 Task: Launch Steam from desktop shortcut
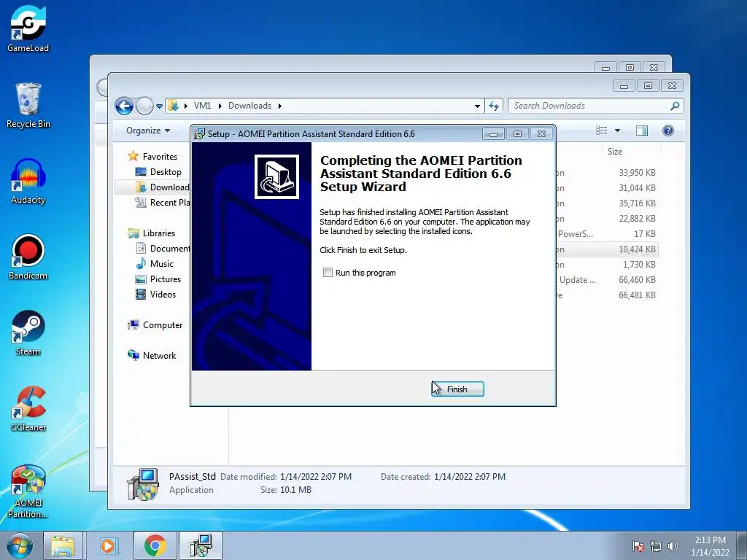pos(28,332)
